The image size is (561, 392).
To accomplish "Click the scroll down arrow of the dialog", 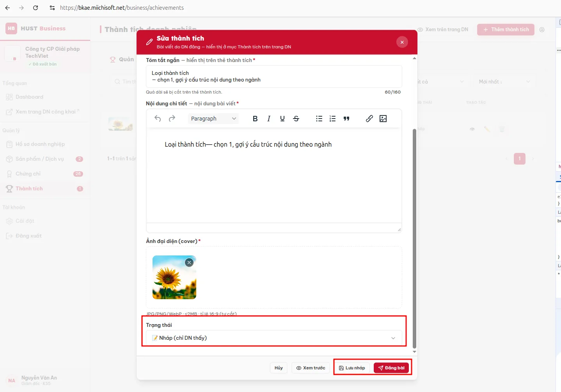I will [414, 352].
